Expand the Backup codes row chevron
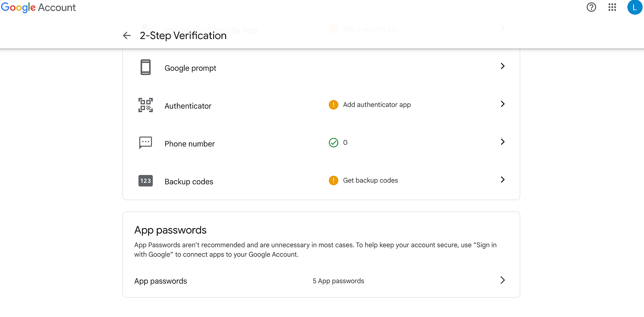Image resolution: width=644 pixels, height=317 pixels. coord(503,179)
